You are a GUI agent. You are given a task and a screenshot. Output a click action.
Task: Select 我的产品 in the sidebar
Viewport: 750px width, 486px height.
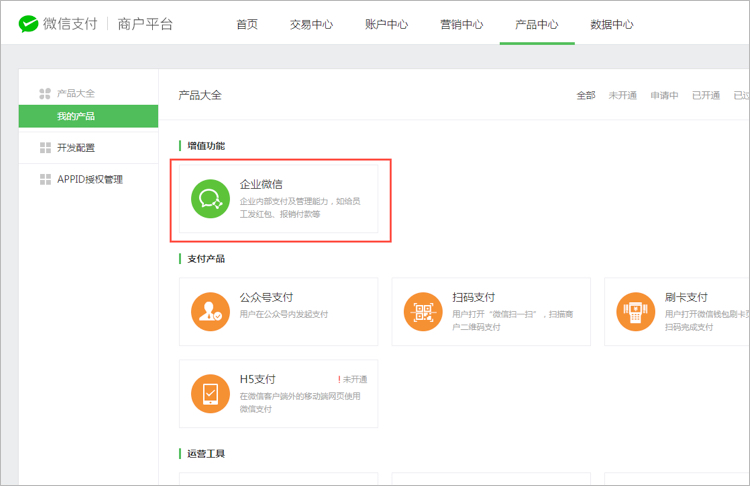88,116
